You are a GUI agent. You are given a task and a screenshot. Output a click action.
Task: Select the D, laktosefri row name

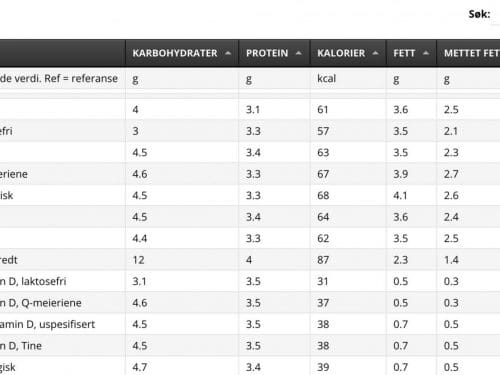(x=33, y=281)
